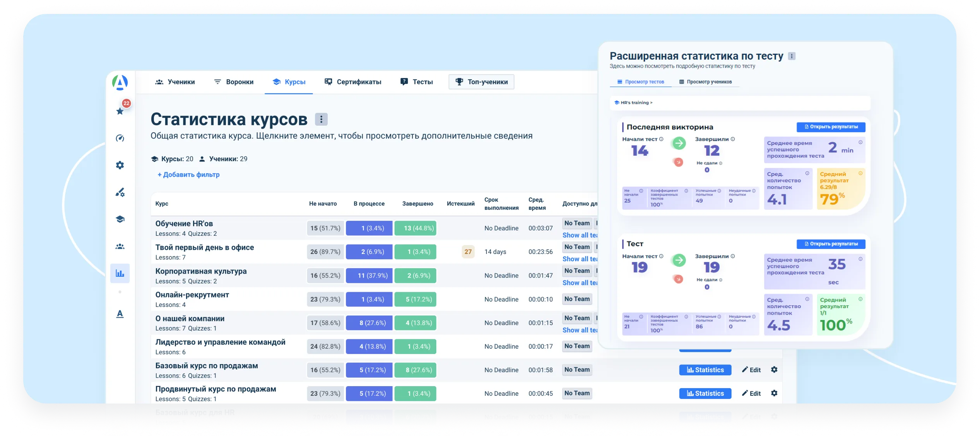This screenshot has width=980, height=436.
Task: Open three-dot menu beside Статистика курсов
Action: [x=321, y=119]
